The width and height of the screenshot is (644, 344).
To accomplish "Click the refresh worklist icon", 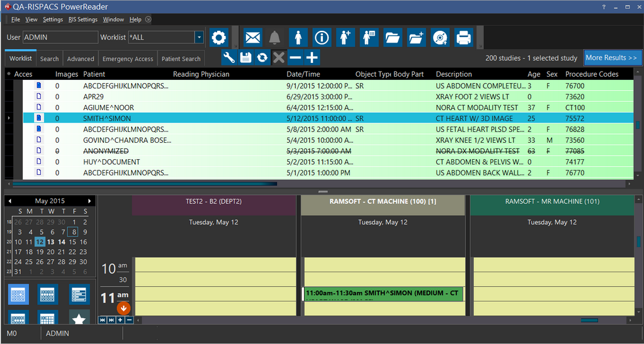I will pos(262,58).
